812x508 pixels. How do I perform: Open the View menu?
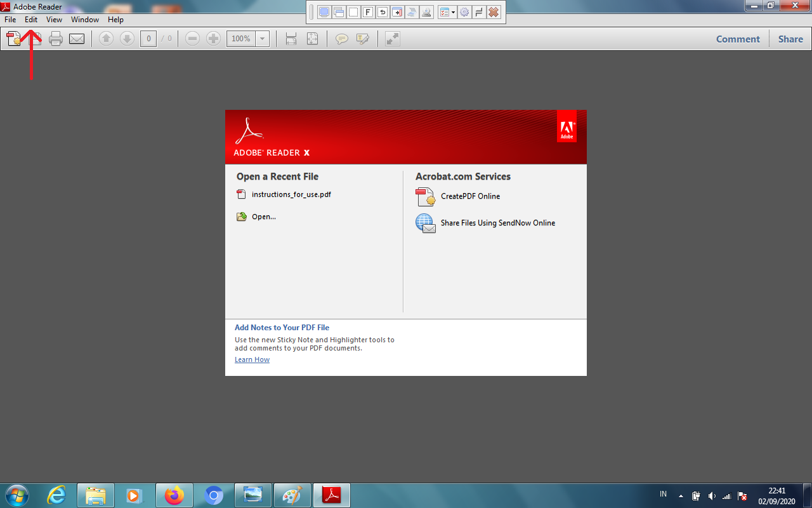54,20
